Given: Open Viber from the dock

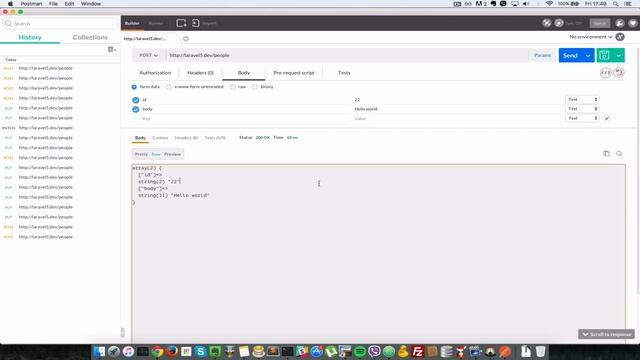Looking at the screenshot, I should [374, 351].
